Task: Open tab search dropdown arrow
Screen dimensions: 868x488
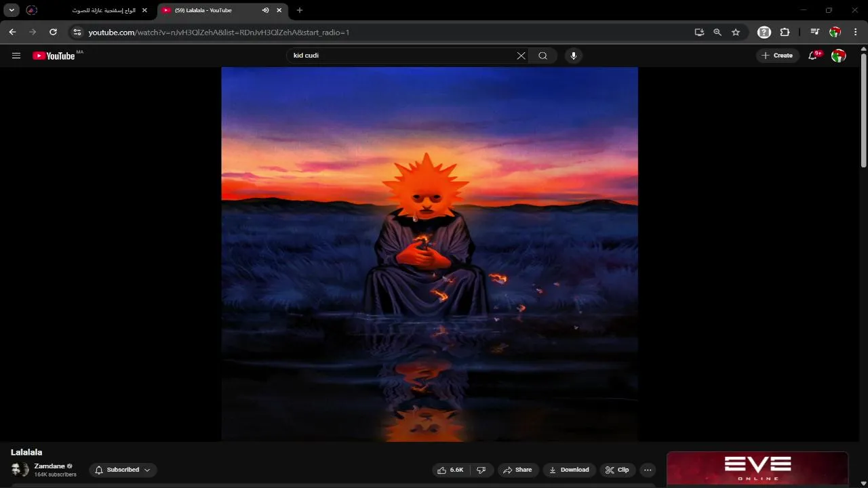Action: (x=12, y=10)
